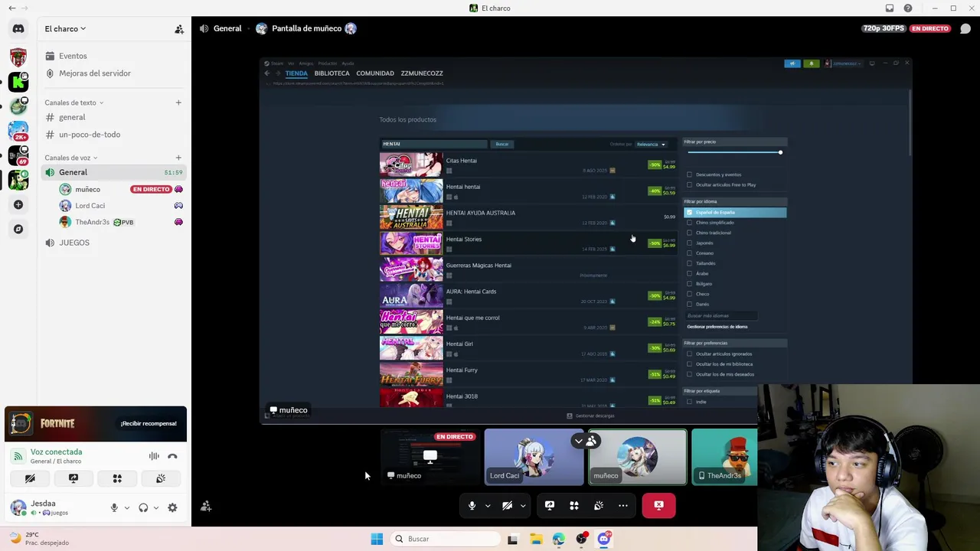Deafen with headphones icon in user panel
Viewport: 980px width, 551px height.
[x=143, y=507]
